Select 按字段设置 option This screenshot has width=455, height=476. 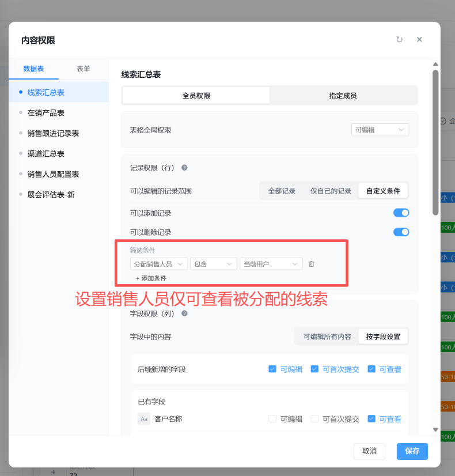(383, 337)
